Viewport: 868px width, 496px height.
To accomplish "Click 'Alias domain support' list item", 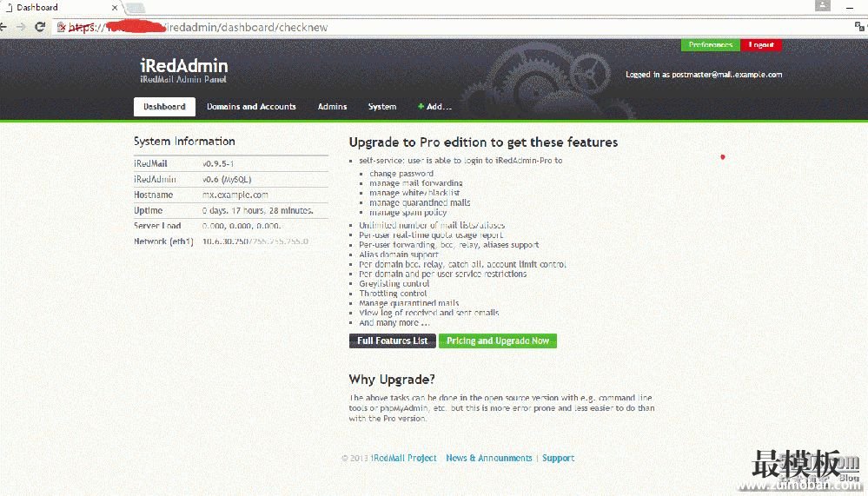I will pyautogui.click(x=399, y=255).
